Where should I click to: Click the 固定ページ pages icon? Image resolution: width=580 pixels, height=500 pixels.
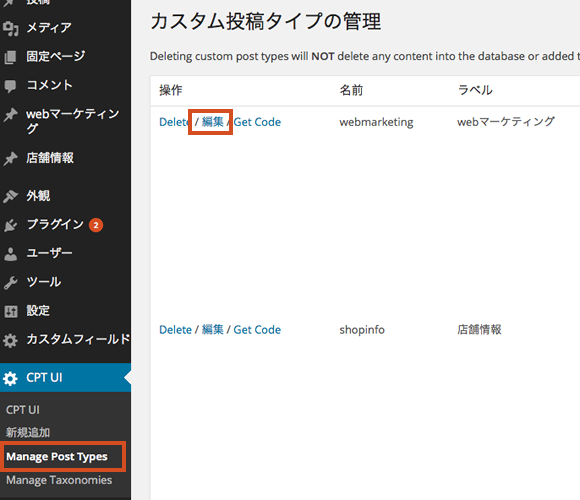coord(10,57)
